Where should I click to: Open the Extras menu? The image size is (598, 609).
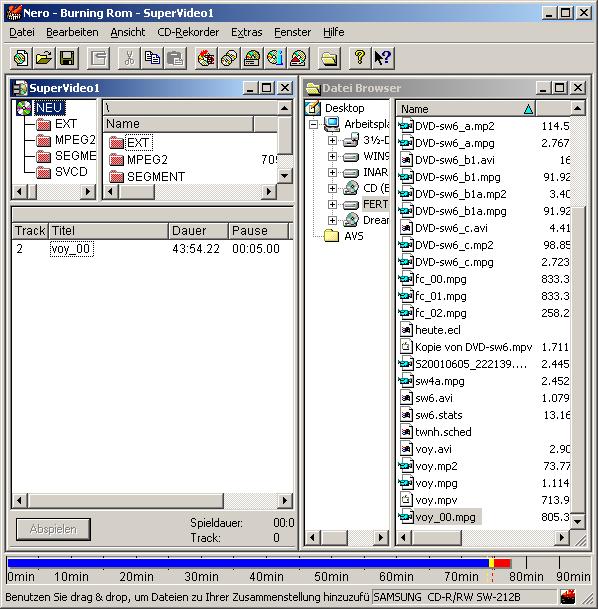pos(247,32)
